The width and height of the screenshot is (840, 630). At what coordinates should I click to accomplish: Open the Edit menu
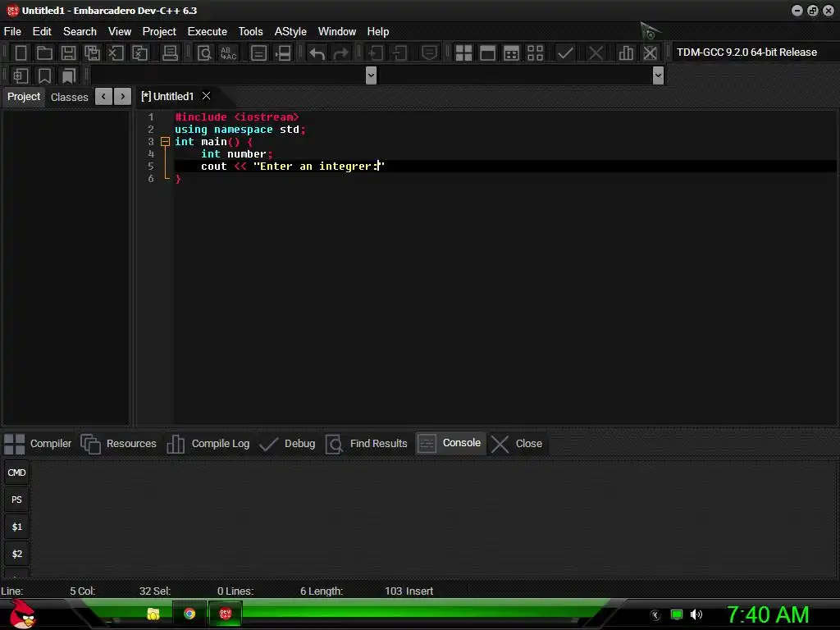[x=42, y=32]
